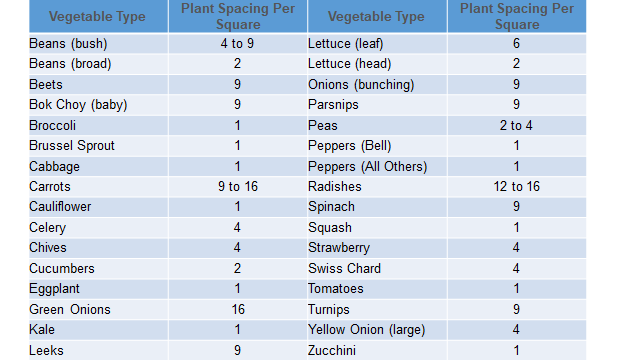The height and width of the screenshot is (360, 640).
Task: Click the Swiss Chard cell
Action: [344, 268]
